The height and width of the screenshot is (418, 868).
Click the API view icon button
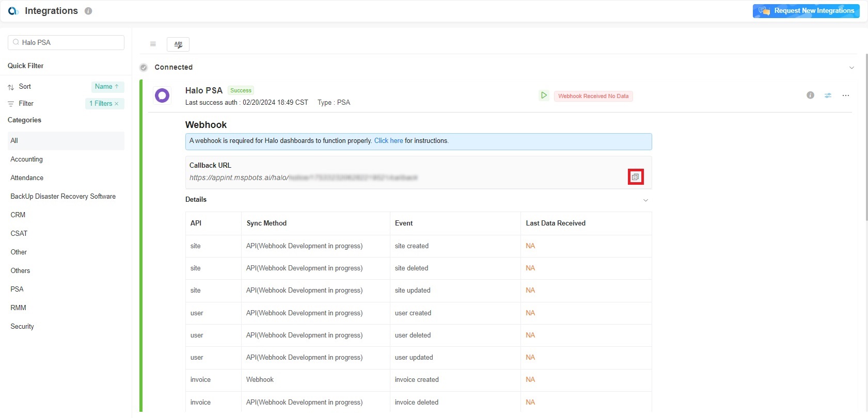pos(178,44)
